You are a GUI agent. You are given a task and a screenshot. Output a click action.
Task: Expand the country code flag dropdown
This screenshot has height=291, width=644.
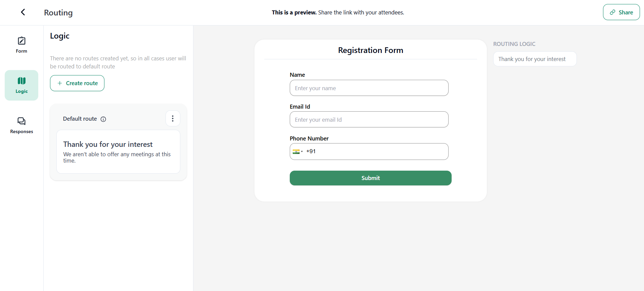tap(297, 152)
